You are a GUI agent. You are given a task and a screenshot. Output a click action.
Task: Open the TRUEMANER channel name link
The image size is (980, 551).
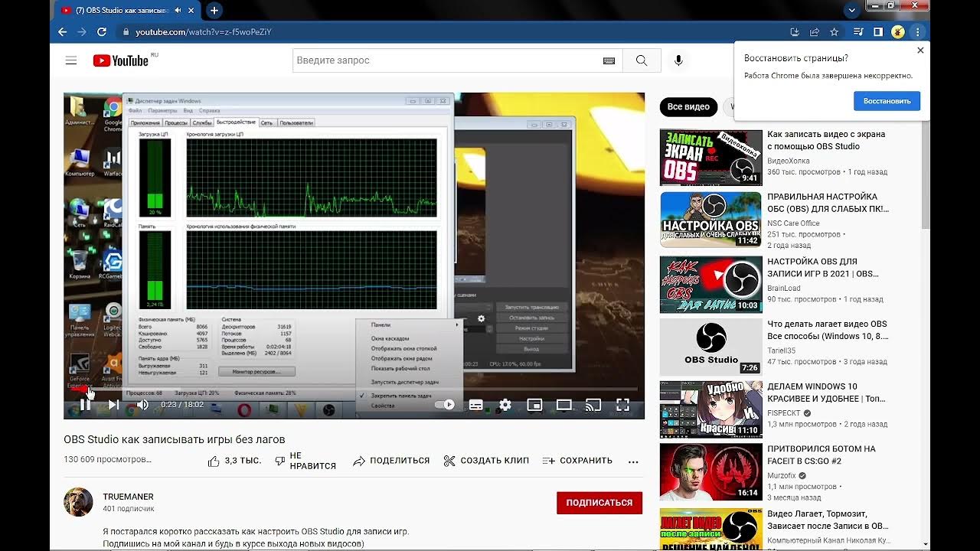pos(129,497)
